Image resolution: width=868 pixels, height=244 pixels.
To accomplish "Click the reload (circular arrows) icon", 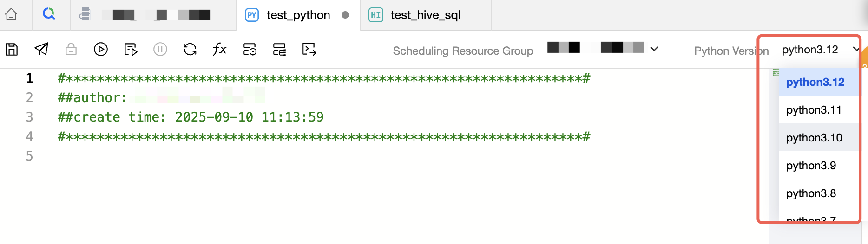I will [x=190, y=49].
